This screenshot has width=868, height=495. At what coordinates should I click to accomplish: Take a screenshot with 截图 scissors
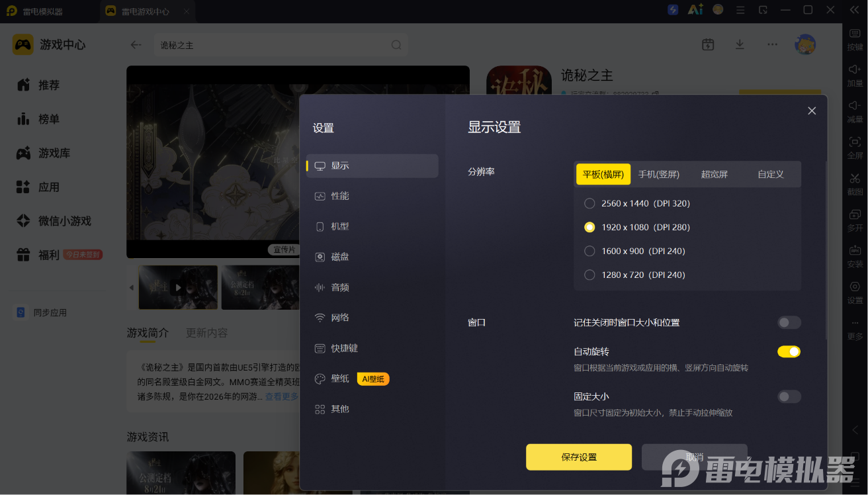pos(855,184)
